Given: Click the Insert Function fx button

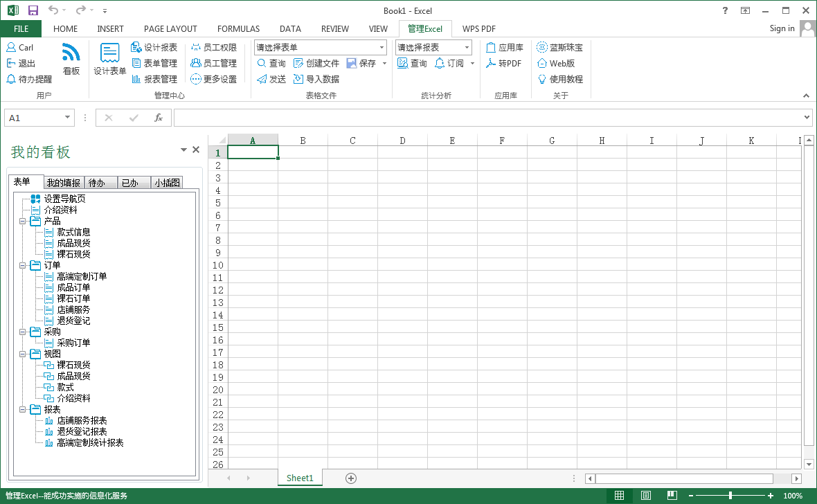Looking at the screenshot, I should [x=159, y=118].
